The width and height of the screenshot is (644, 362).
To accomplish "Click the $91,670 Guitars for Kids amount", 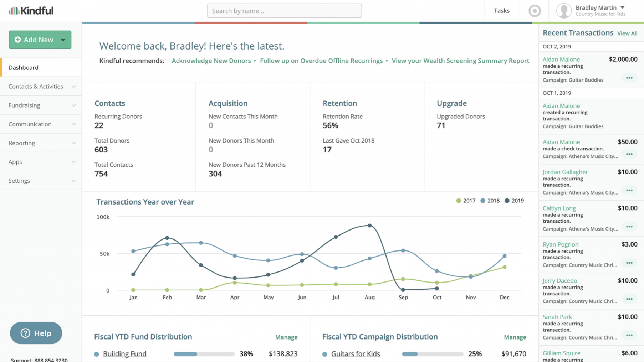I will (514, 354).
